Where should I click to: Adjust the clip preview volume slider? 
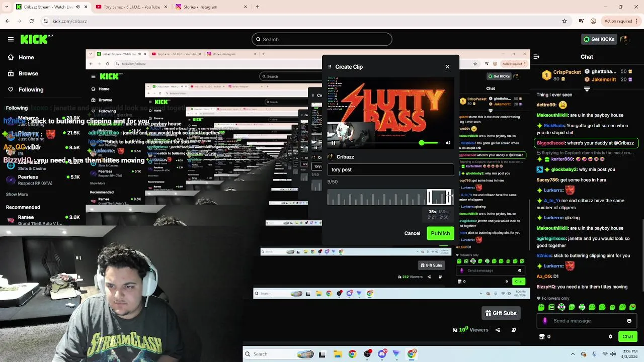(428, 143)
